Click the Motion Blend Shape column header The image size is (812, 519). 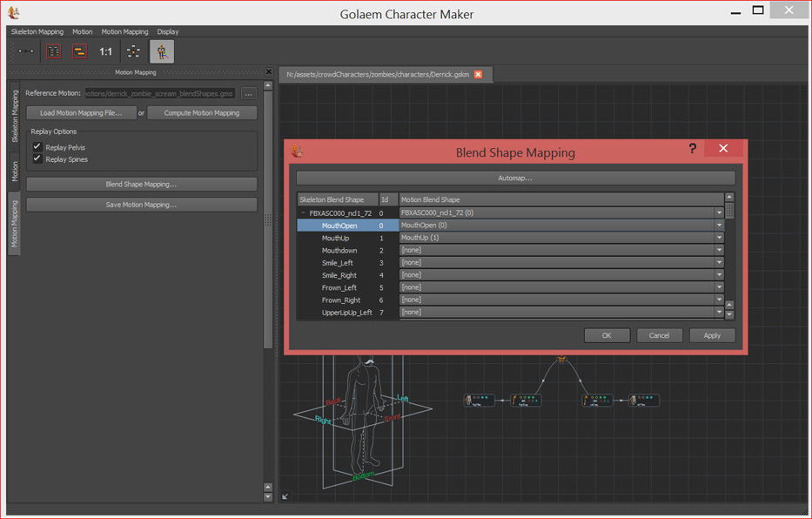click(x=561, y=199)
